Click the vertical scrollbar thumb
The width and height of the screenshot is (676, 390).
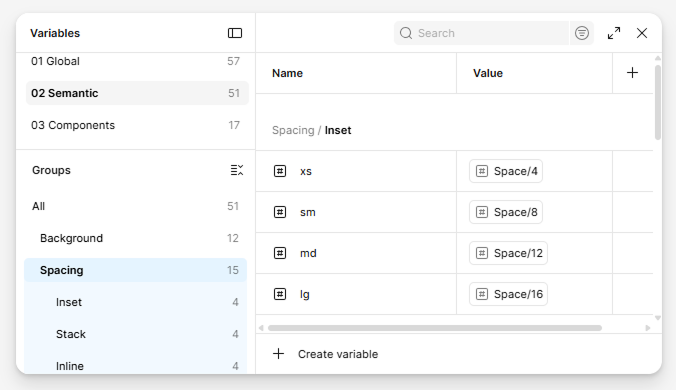click(657, 103)
